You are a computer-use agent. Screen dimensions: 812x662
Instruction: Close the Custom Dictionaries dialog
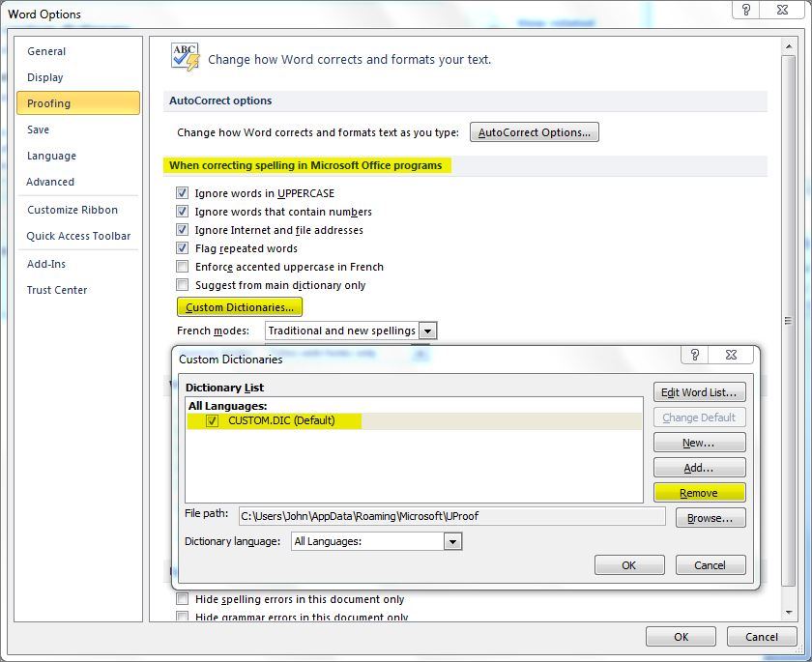point(731,355)
